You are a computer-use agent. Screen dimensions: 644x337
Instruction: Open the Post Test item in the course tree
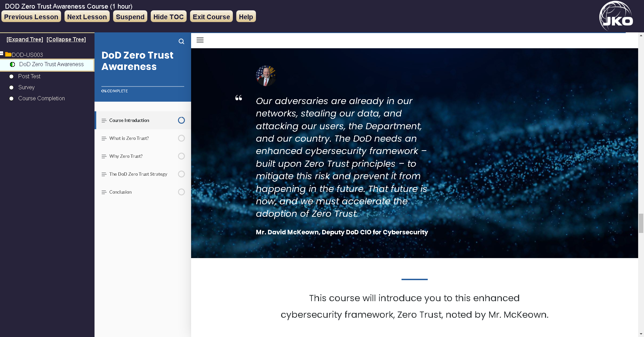29,76
